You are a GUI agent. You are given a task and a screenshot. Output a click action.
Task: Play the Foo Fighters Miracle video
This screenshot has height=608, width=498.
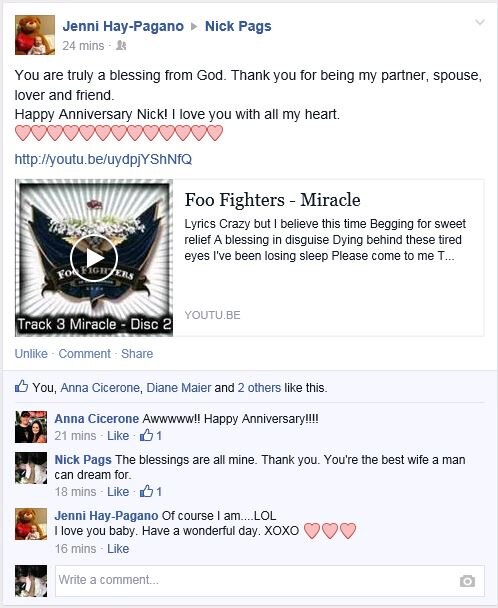[x=93, y=258]
